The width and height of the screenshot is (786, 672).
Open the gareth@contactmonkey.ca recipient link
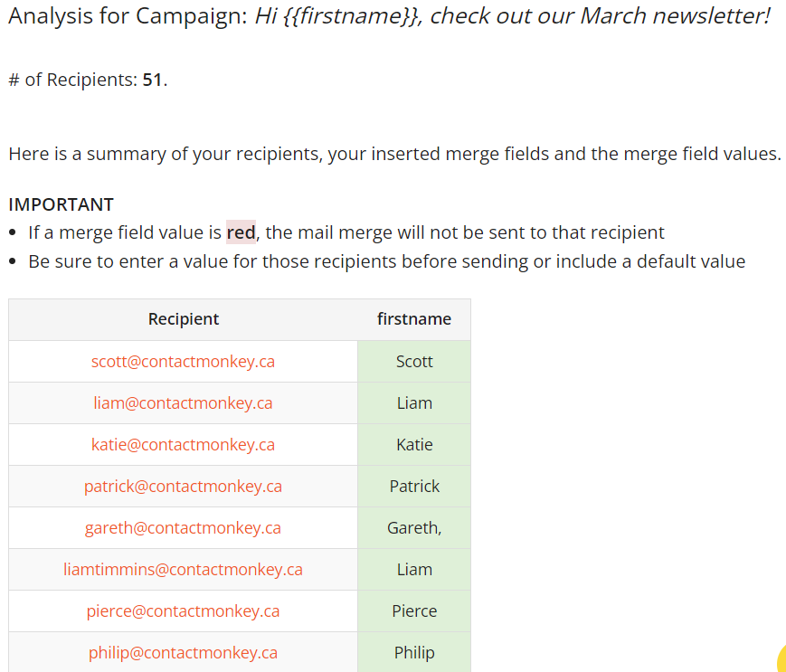coord(183,528)
